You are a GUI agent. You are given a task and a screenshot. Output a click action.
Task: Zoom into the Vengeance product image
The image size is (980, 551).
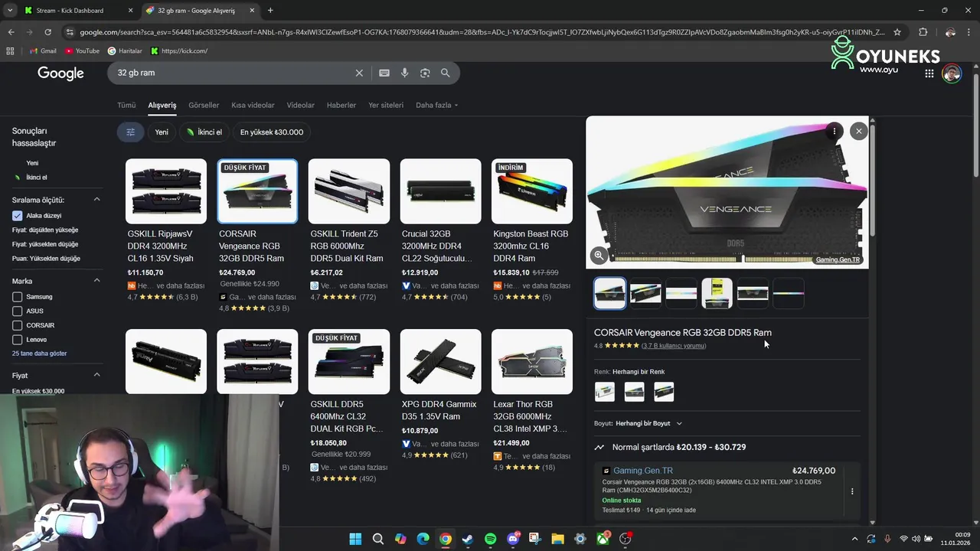tap(599, 256)
